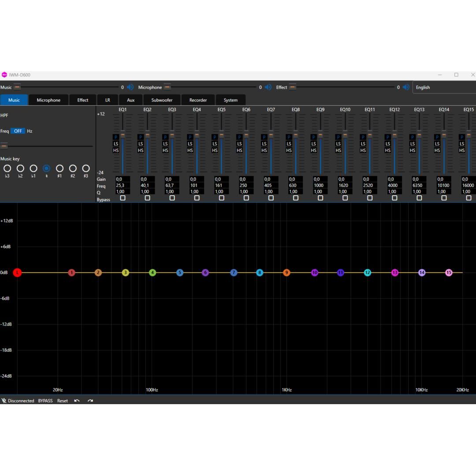This screenshot has width=476, height=476.
Task: Set EQ3 filter type to HS
Action: pos(165,150)
